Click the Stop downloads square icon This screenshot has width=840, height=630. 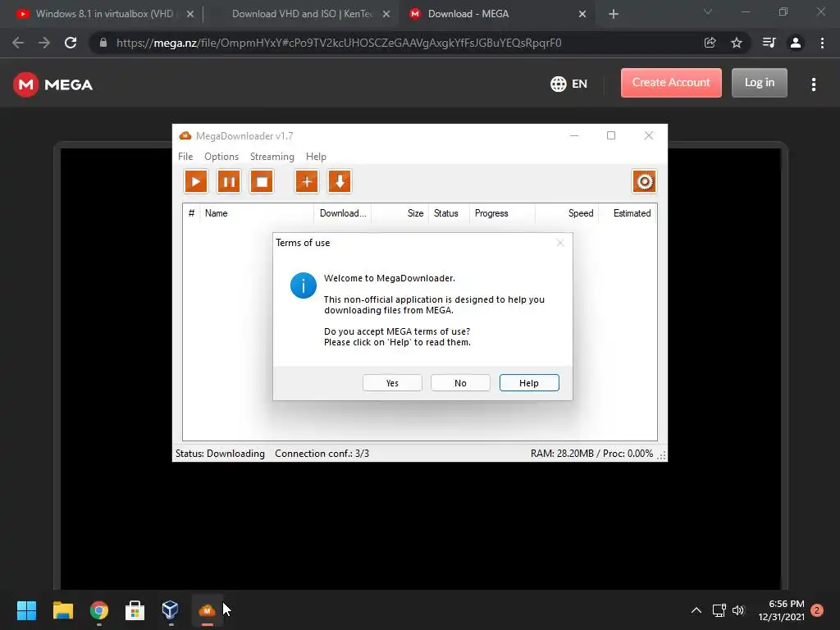pyautogui.click(x=262, y=181)
